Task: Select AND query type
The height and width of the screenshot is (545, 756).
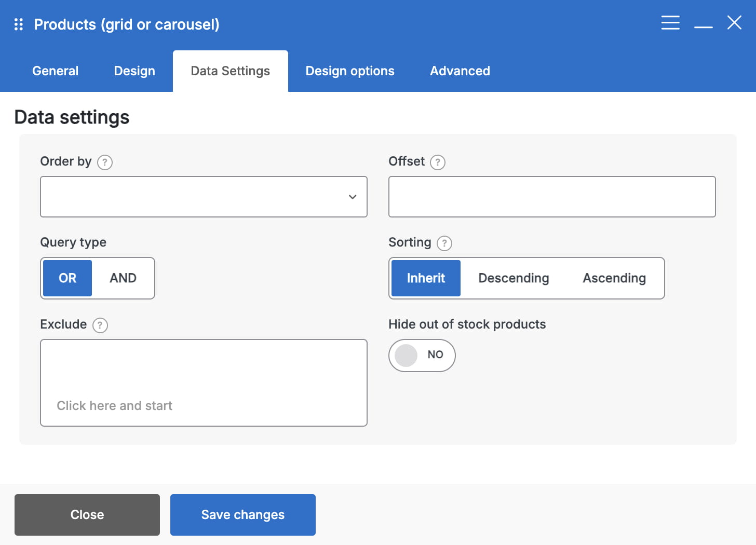Action: point(123,278)
